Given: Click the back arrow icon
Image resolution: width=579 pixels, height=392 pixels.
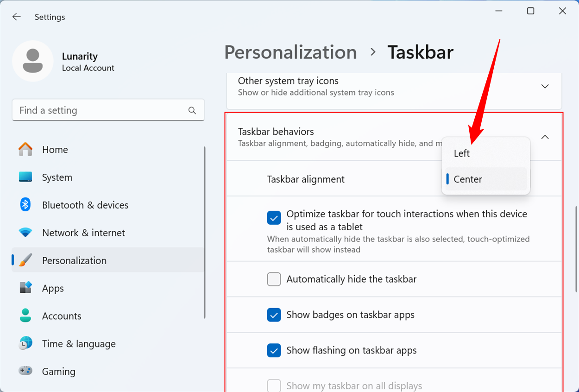Looking at the screenshot, I should [x=17, y=17].
